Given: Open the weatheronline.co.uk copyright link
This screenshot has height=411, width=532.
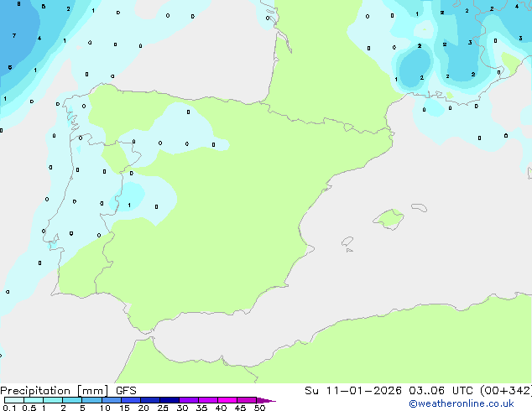Looking at the screenshot, I should [461, 403].
